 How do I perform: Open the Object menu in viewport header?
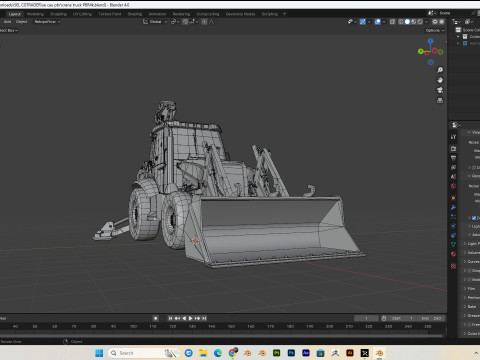(x=22, y=22)
